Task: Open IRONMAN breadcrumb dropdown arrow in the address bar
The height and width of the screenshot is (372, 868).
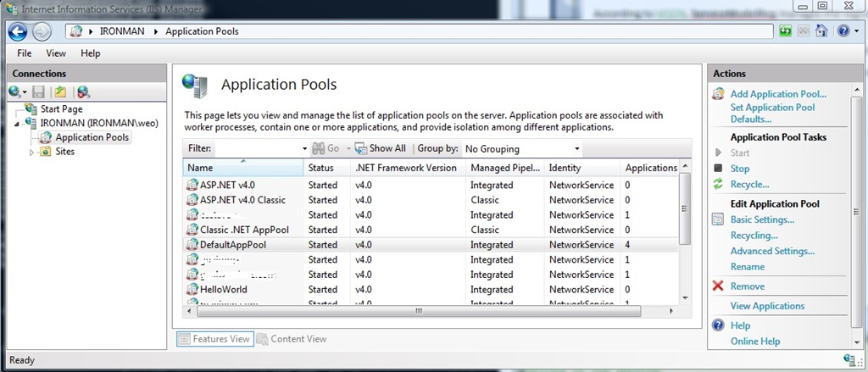Action: click(x=154, y=31)
